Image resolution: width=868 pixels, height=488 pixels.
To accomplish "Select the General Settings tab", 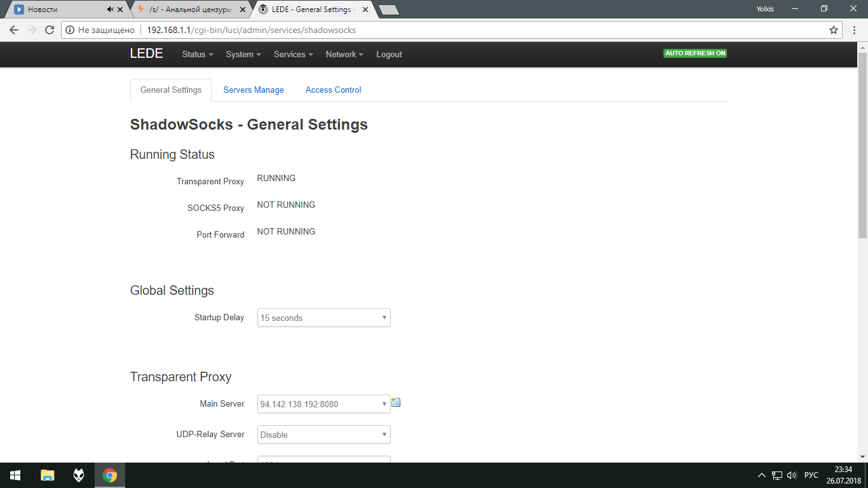I will [x=171, y=90].
